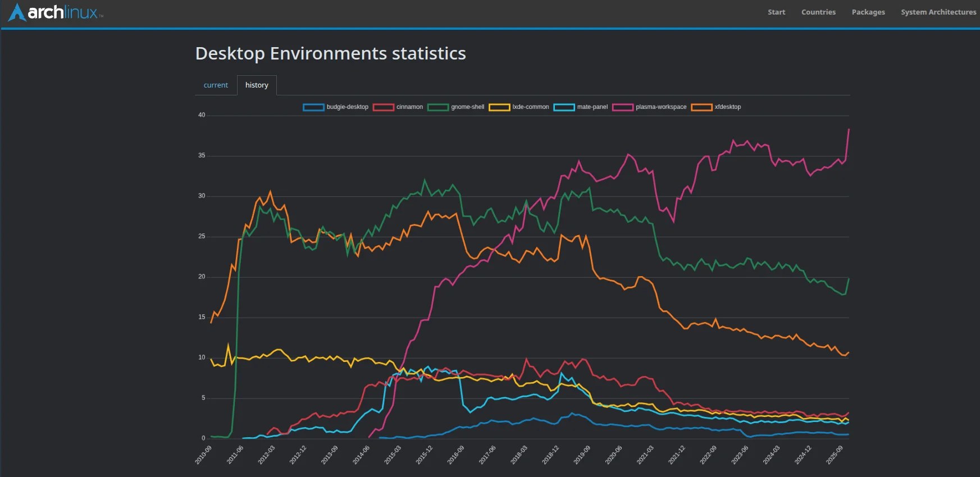This screenshot has width=980, height=477.
Task: Open the Start page link
Action: click(776, 12)
